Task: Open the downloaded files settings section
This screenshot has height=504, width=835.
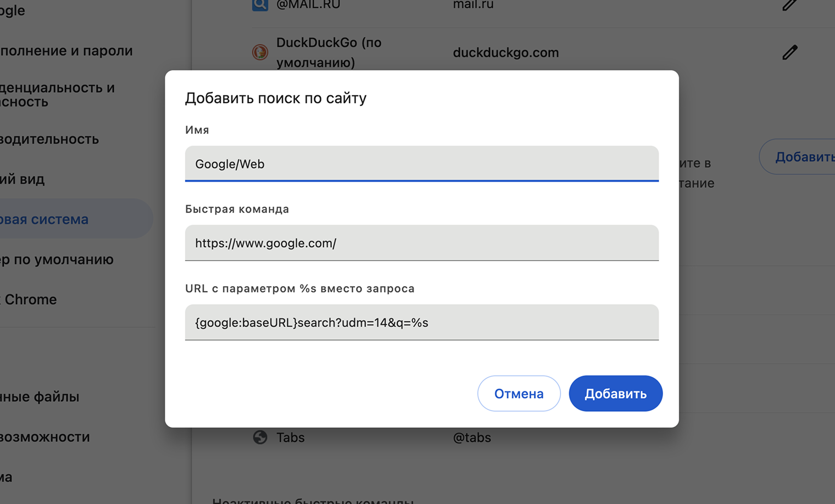Action: pyautogui.click(x=40, y=396)
